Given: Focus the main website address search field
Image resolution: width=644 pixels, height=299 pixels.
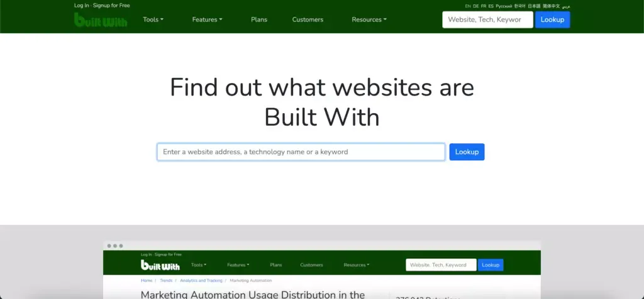Looking at the screenshot, I should [301, 152].
